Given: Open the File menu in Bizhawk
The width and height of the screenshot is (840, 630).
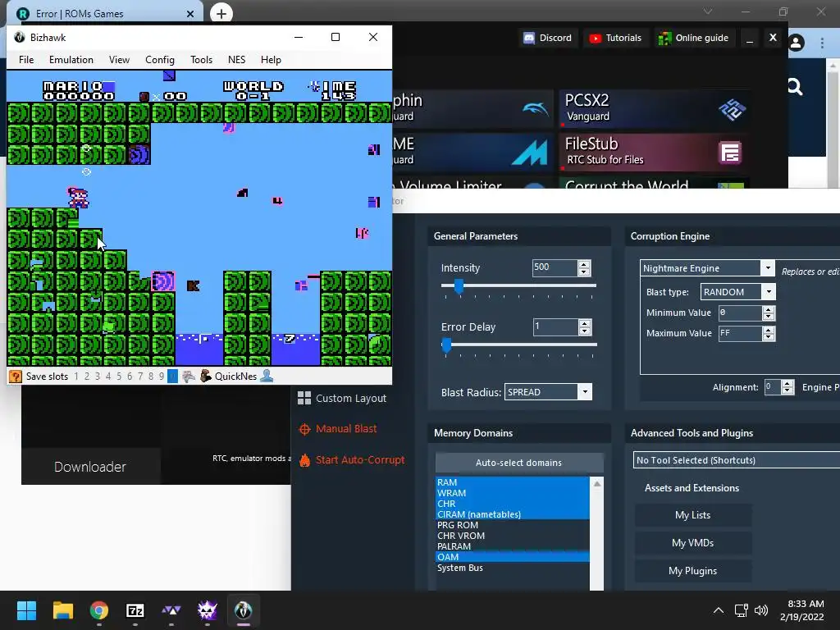Looking at the screenshot, I should point(26,59).
